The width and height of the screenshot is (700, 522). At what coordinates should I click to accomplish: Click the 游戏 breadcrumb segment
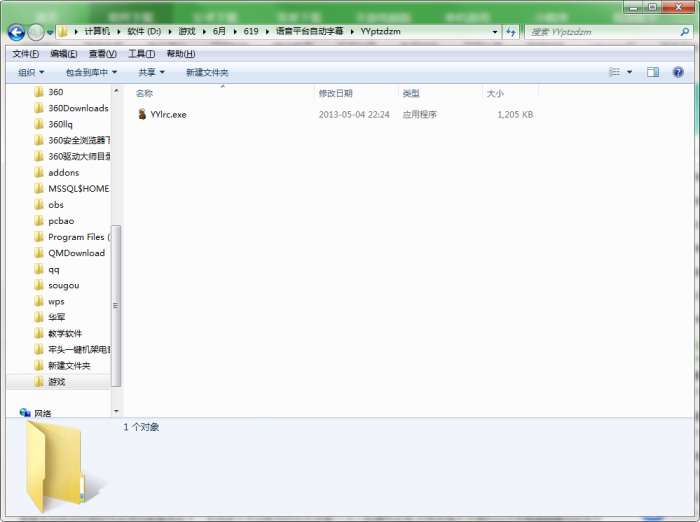(187, 31)
